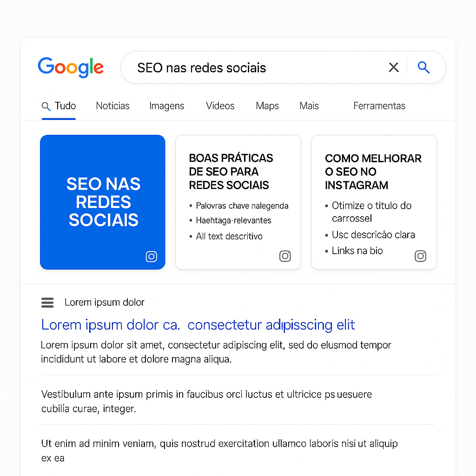476x476 pixels.
Task: Open Ferramentas search tools
Action: 379,106
